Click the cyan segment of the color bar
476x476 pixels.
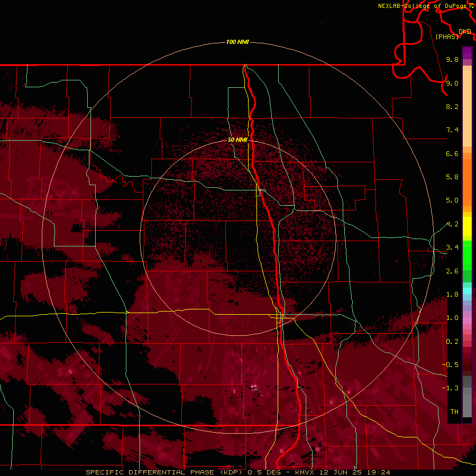467,290
